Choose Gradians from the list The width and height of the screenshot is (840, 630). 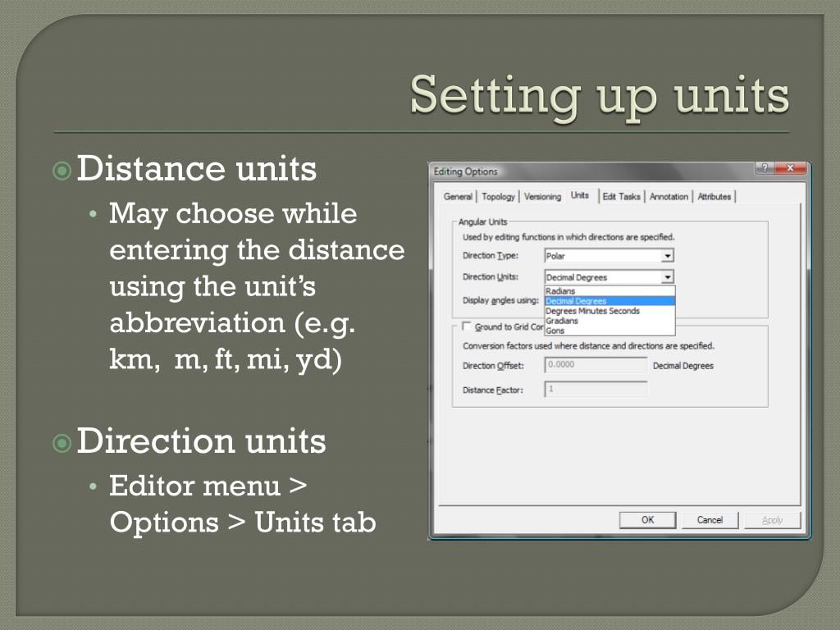point(609,321)
